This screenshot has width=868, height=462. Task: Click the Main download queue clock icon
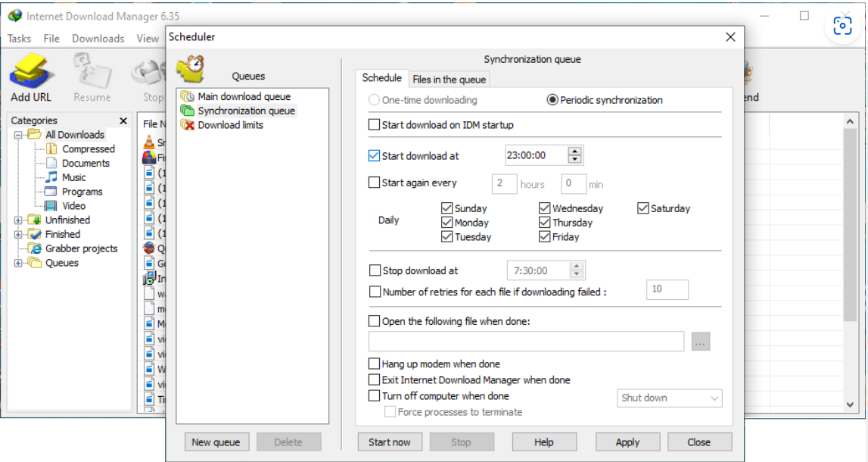(188, 96)
